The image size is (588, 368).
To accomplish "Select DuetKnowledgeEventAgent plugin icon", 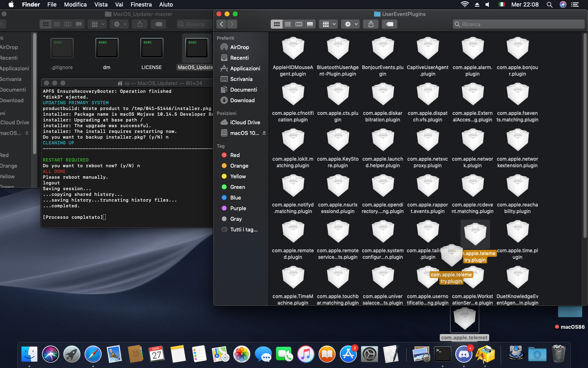I will click(x=518, y=277).
